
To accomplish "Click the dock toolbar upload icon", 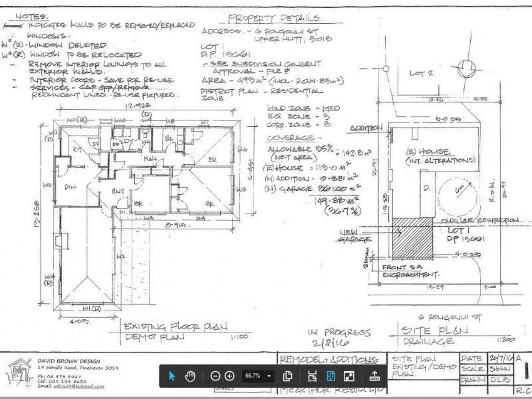I will coord(374,376).
